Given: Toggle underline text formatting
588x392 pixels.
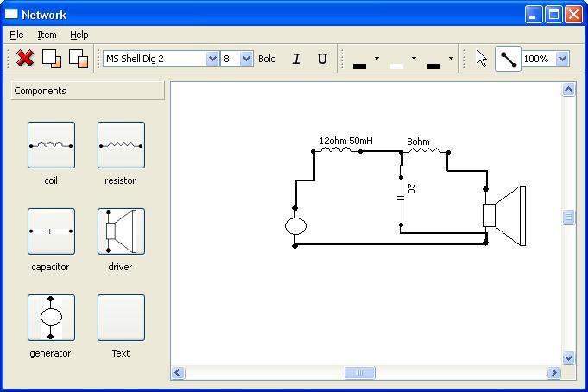Looking at the screenshot, I should [x=322, y=59].
